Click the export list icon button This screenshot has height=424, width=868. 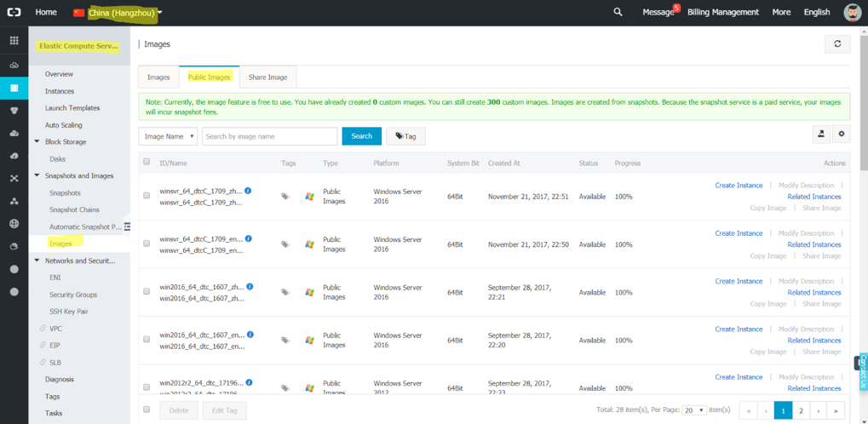click(x=821, y=134)
